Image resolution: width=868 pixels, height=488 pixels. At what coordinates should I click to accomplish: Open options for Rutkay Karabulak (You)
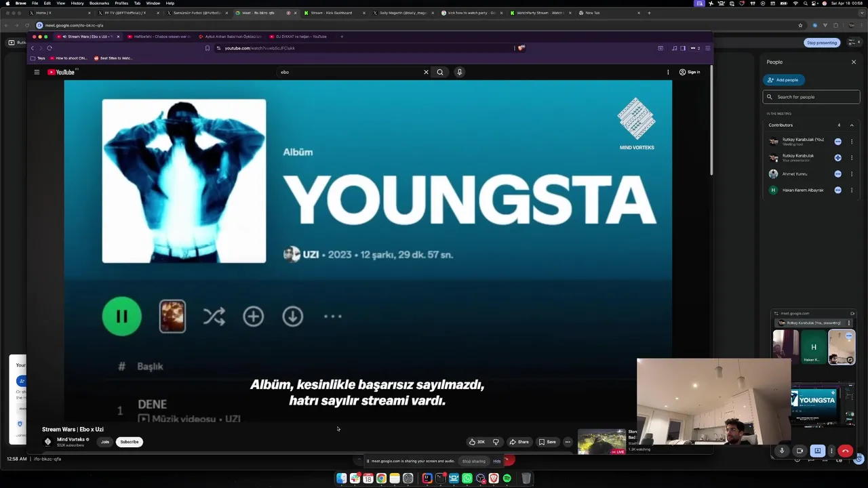pos(852,142)
